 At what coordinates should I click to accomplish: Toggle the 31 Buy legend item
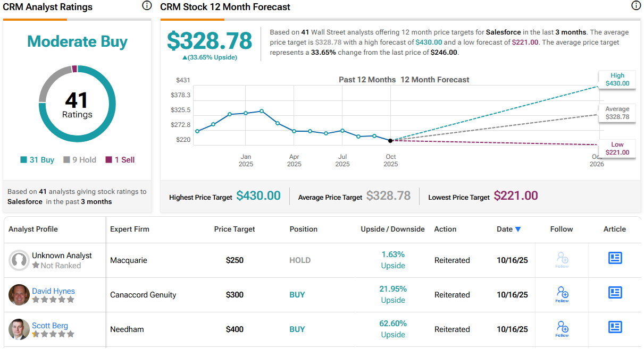pyautogui.click(x=37, y=160)
